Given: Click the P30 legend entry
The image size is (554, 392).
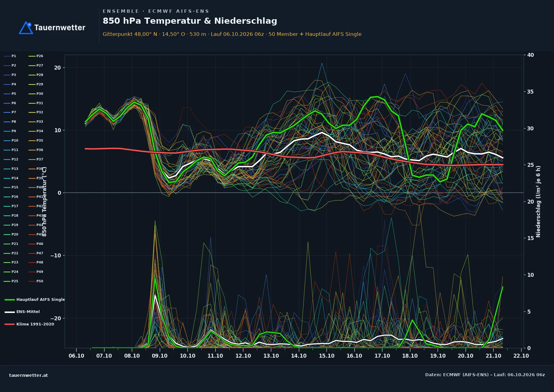Looking at the screenshot, I should [x=36, y=94].
